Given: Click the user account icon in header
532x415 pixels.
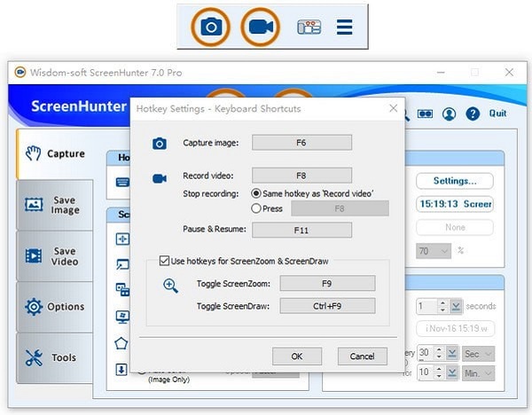Looking at the screenshot, I should point(450,114).
